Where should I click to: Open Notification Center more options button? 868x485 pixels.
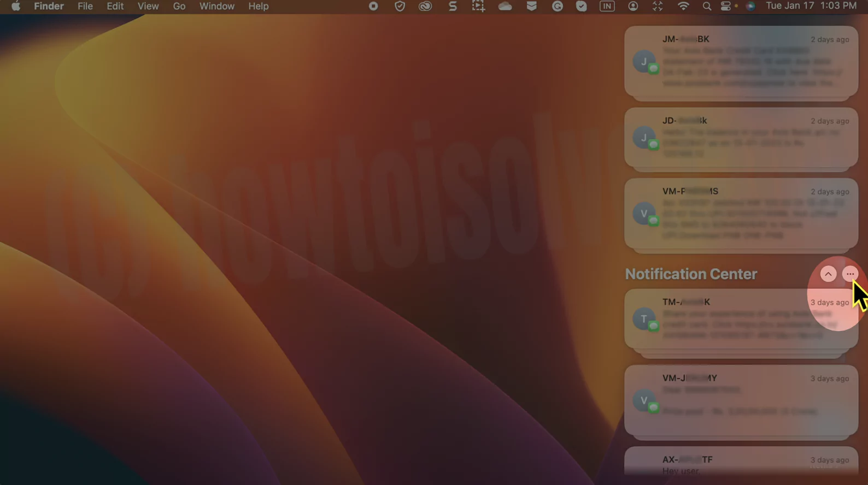pyautogui.click(x=850, y=274)
